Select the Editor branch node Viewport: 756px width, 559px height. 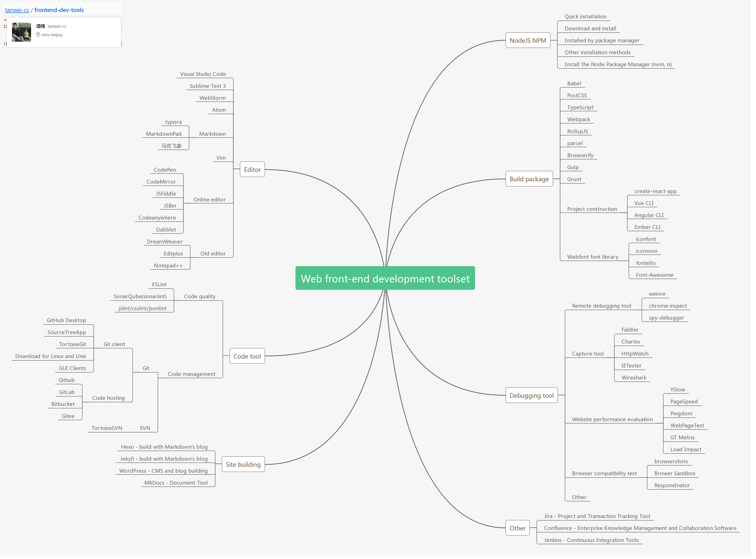point(254,171)
